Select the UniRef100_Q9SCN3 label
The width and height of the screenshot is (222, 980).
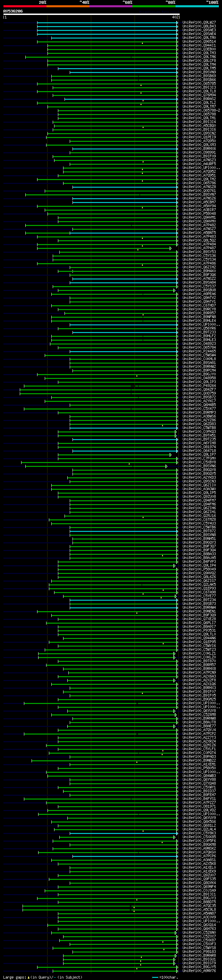click(x=199, y=481)
